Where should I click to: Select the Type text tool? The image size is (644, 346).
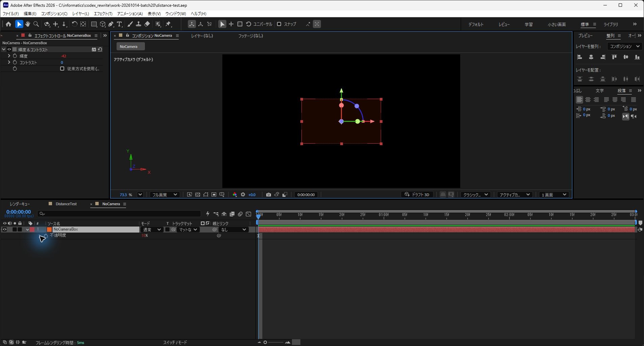(x=119, y=24)
